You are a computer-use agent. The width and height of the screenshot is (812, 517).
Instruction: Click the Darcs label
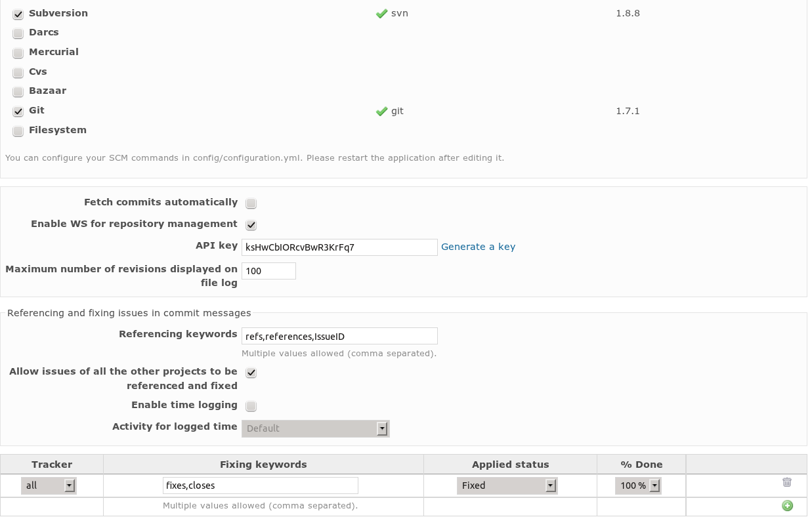point(44,32)
